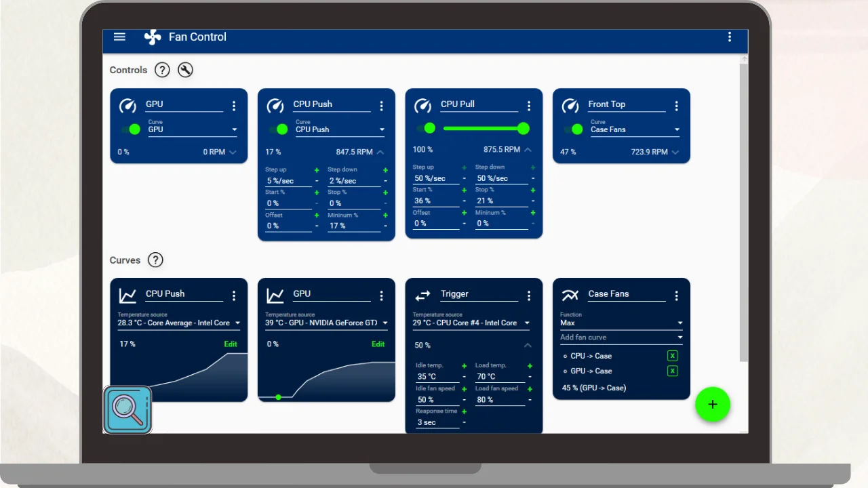Click the magnifier search icon overlay

coord(127,409)
